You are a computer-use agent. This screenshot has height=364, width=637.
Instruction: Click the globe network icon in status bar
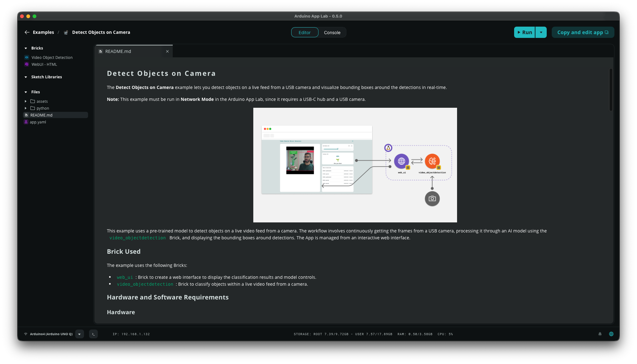611,334
